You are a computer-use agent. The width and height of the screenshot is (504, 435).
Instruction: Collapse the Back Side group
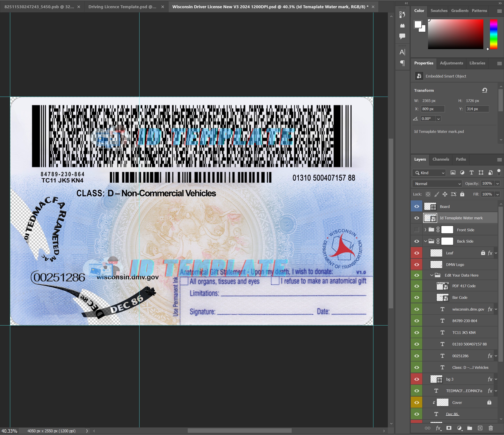[x=425, y=241]
